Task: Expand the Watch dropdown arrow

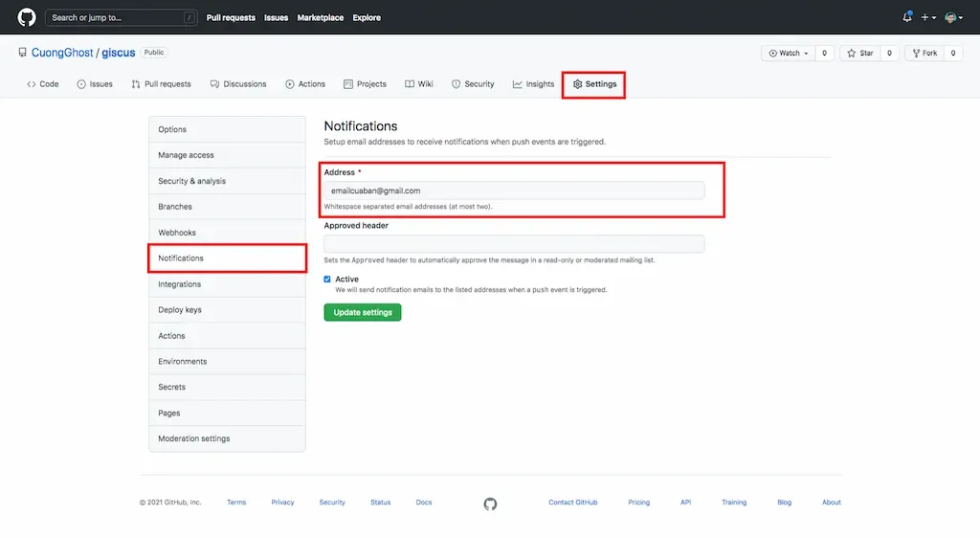Action: coord(806,54)
